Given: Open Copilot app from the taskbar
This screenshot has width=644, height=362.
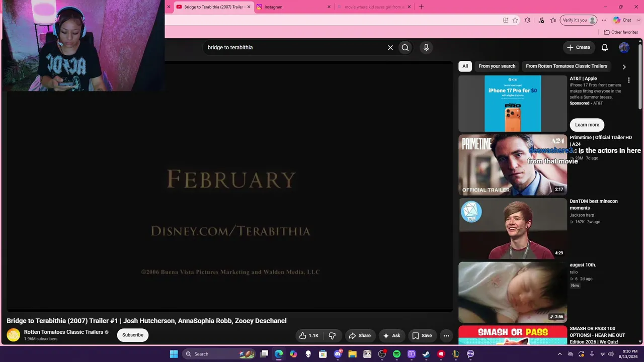Looking at the screenshot, I should click(293, 354).
